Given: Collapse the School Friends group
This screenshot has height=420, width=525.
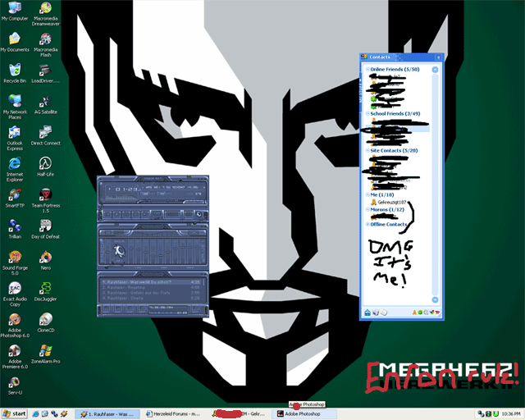Looking at the screenshot, I should (x=367, y=114).
